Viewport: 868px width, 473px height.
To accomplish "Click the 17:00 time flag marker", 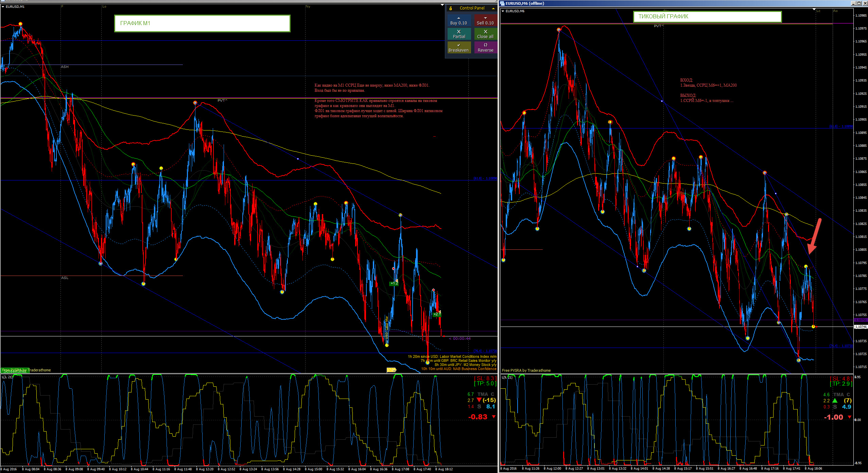I will (391, 370).
